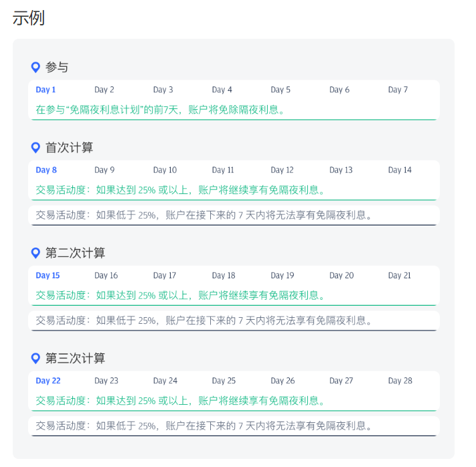Viewport: 476px width, 467px height.
Task: Click Day 4 in the 参与 row
Action: point(222,90)
